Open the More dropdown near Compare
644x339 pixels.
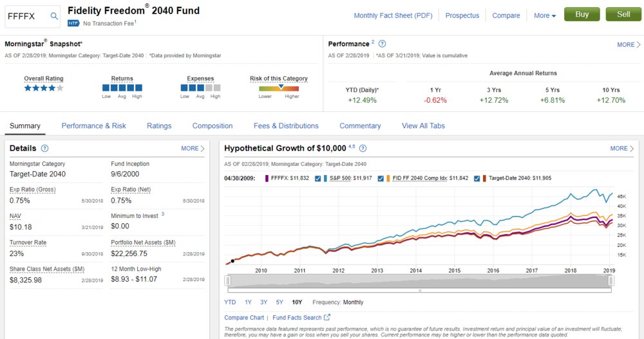click(x=544, y=15)
